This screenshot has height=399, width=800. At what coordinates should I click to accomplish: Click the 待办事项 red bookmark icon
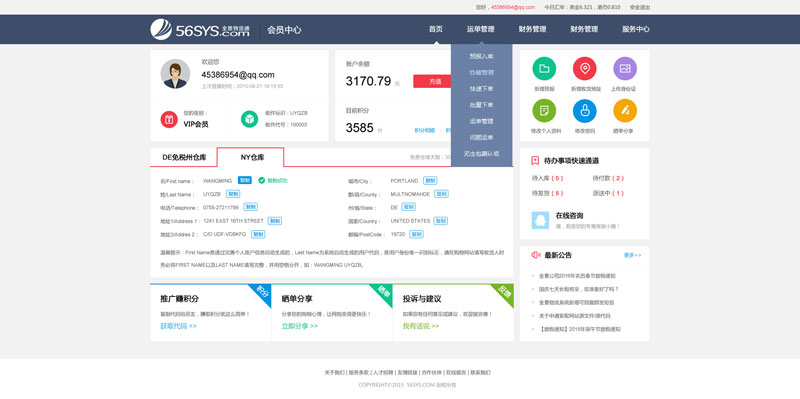(535, 161)
